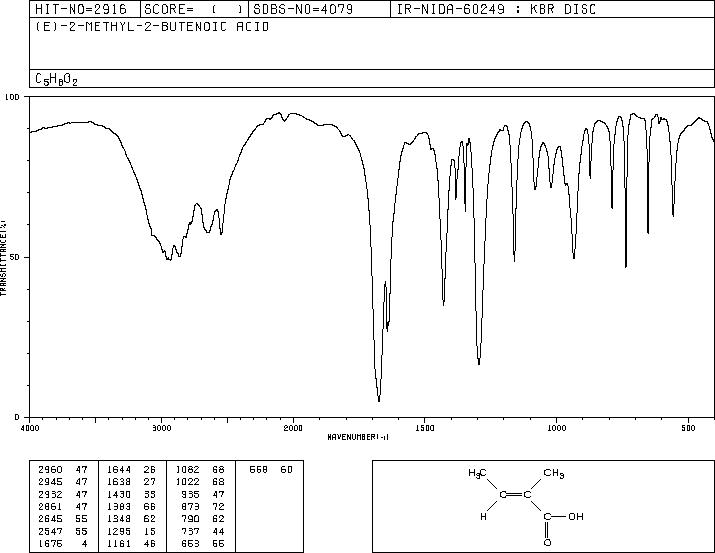Click the 2000 wavenumber axis label
The image size is (715, 553).
coord(293,428)
